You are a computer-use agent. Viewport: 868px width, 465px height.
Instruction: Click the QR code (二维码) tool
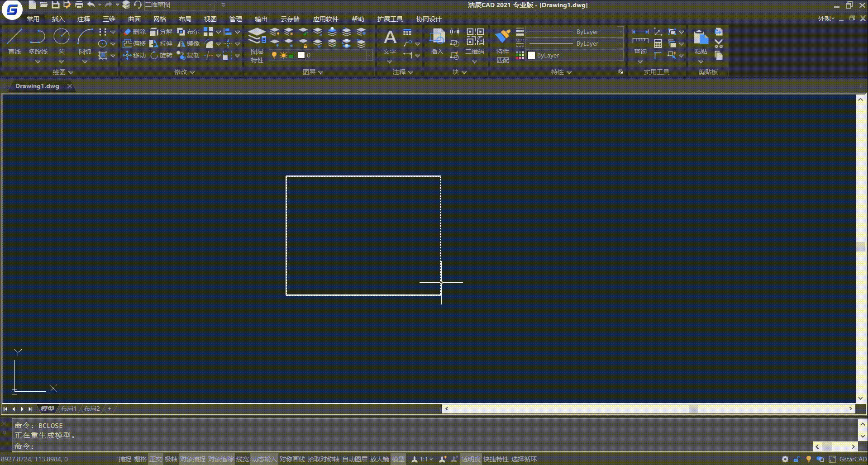pos(475,42)
